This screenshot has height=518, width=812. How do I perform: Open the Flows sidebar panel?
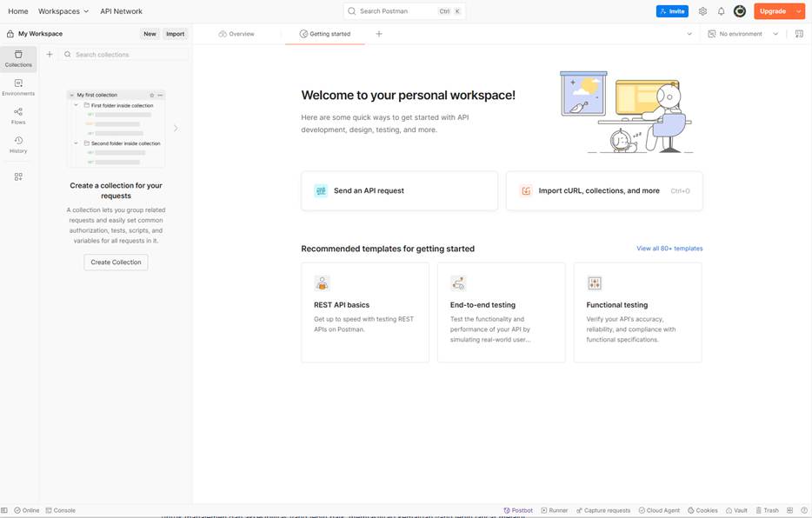(18, 116)
